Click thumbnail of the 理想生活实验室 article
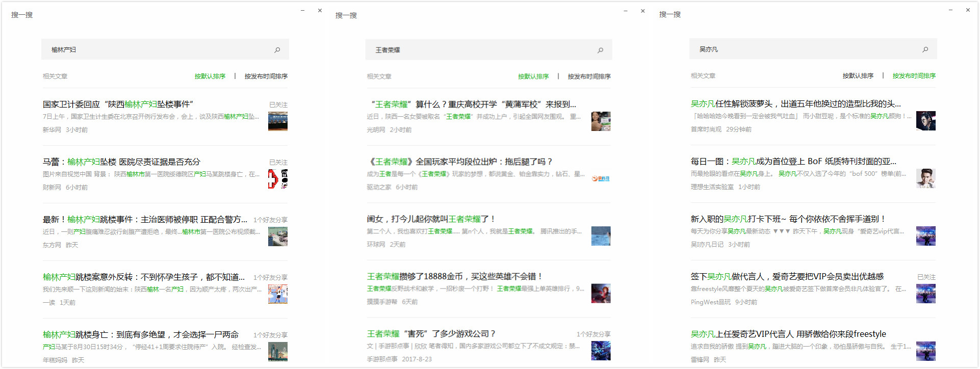The image size is (980, 369). [x=926, y=178]
